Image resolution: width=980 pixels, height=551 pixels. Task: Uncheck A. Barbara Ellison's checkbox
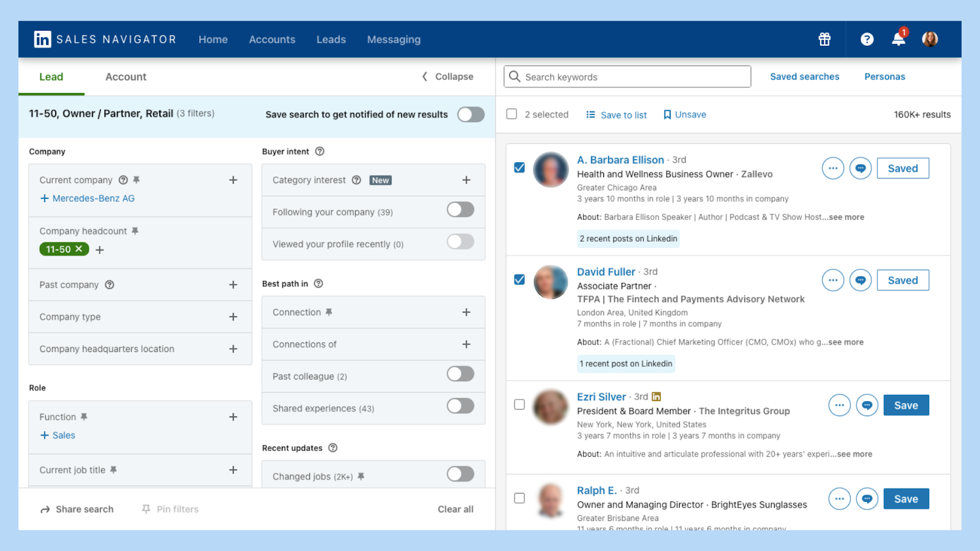point(519,167)
